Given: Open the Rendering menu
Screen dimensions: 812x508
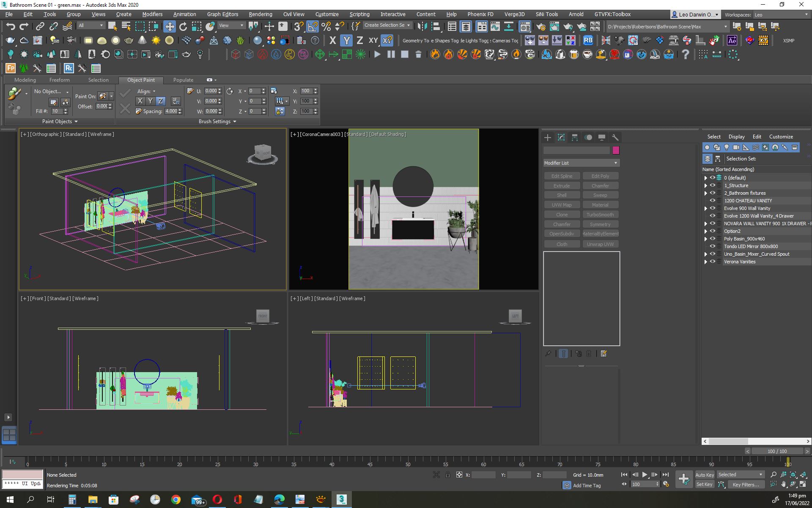Looking at the screenshot, I should [x=260, y=14].
